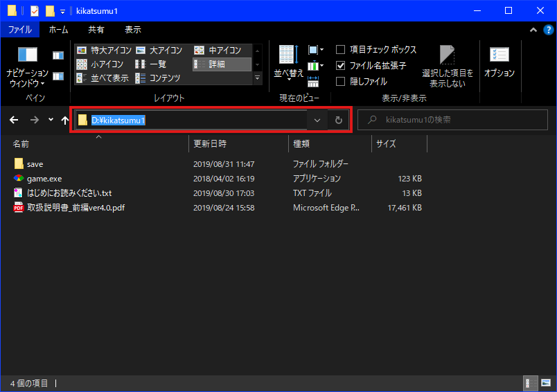Select Large icons (大アイコン) layout
This screenshot has height=392, width=557.
[x=159, y=51]
